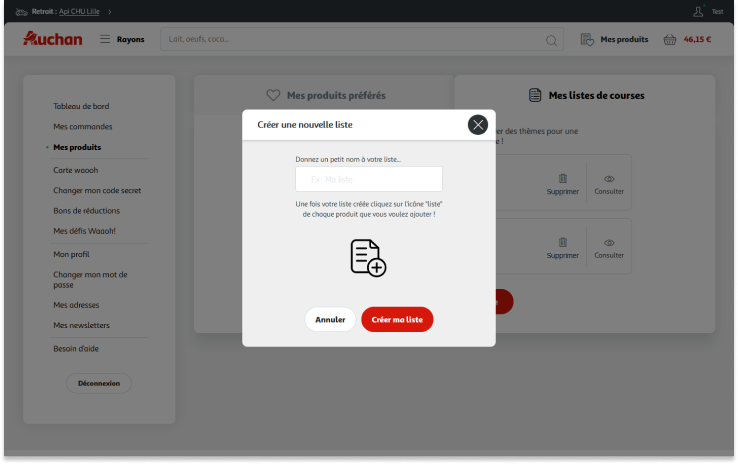Go to Bons de réductions

click(86, 211)
